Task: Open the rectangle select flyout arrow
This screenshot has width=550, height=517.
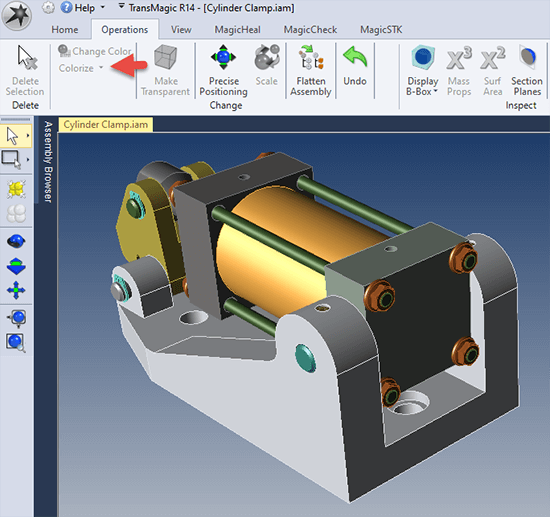Action: (28, 160)
